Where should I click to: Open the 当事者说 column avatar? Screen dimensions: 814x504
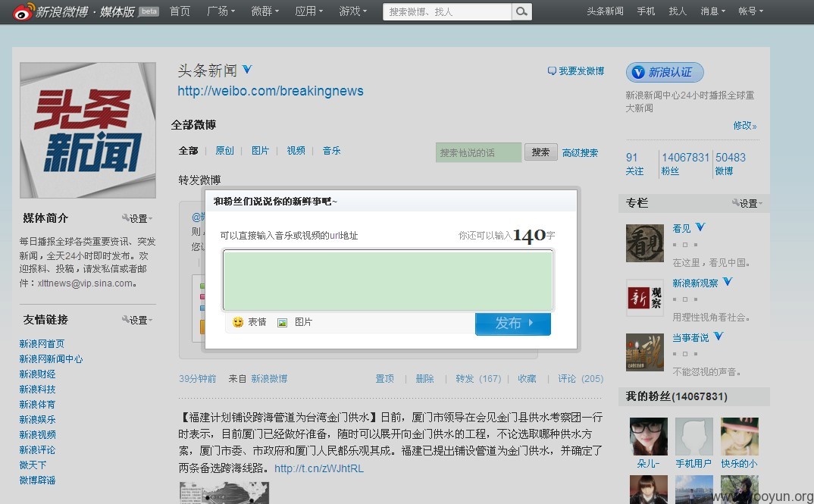[x=645, y=352]
